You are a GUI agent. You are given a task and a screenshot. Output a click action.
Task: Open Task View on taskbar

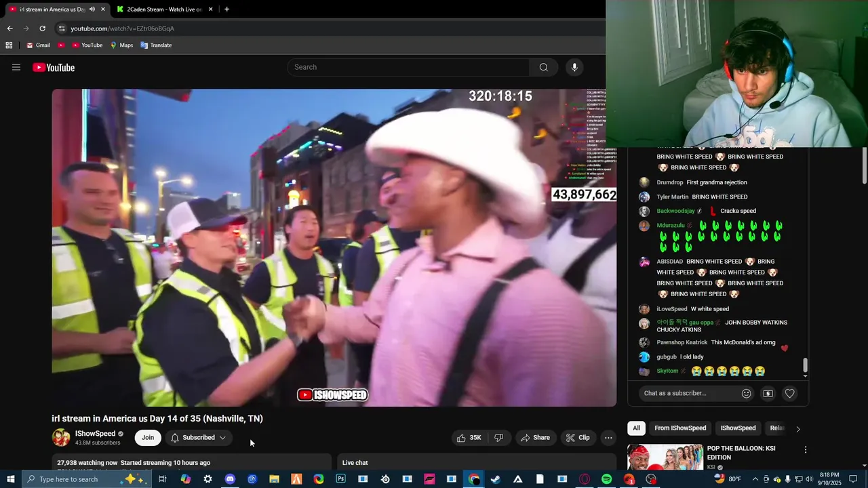[x=163, y=479]
